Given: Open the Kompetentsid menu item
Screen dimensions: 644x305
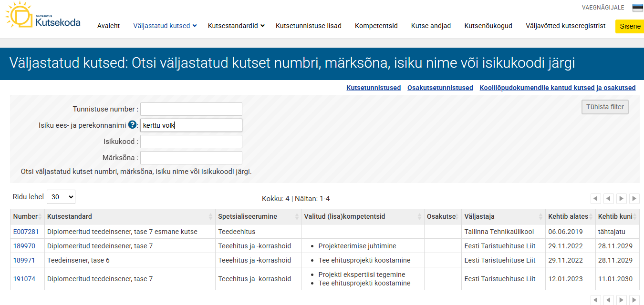Looking at the screenshot, I should click(x=376, y=26).
